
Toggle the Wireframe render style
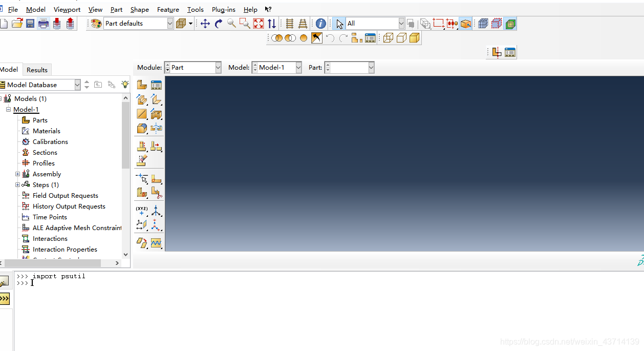pos(388,38)
